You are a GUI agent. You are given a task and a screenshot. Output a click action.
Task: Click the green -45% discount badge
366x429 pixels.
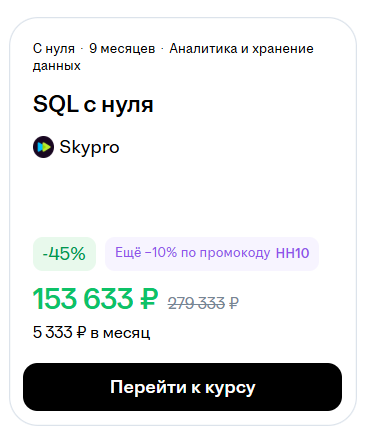click(x=64, y=254)
